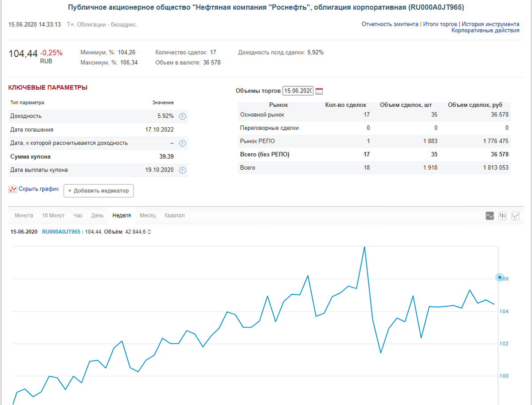Click the price change -0,25%
Screen dimensions: 532x405
point(51,53)
